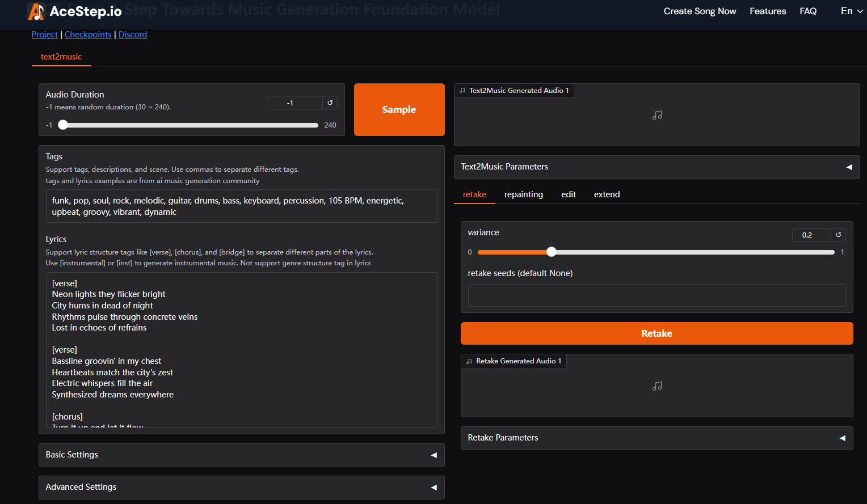The width and height of the screenshot is (867, 504).
Task: Open the En language dropdown
Action: point(852,11)
